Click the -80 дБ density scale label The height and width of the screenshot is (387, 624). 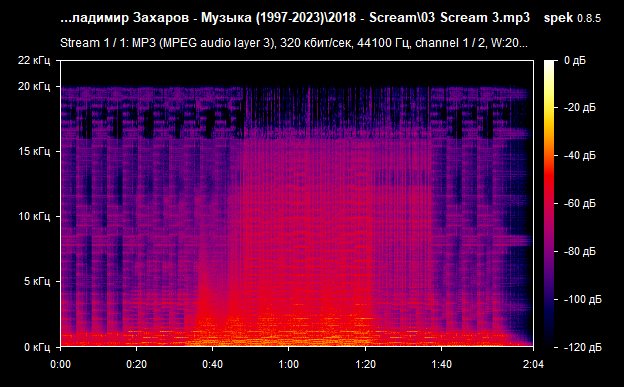pyautogui.click(x=580, y=251)
